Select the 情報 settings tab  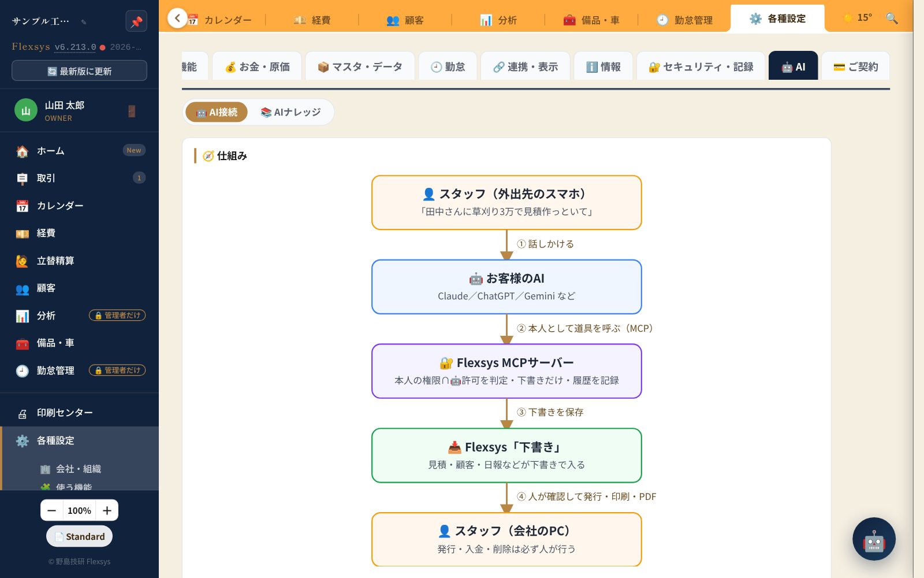coord(603,66)
